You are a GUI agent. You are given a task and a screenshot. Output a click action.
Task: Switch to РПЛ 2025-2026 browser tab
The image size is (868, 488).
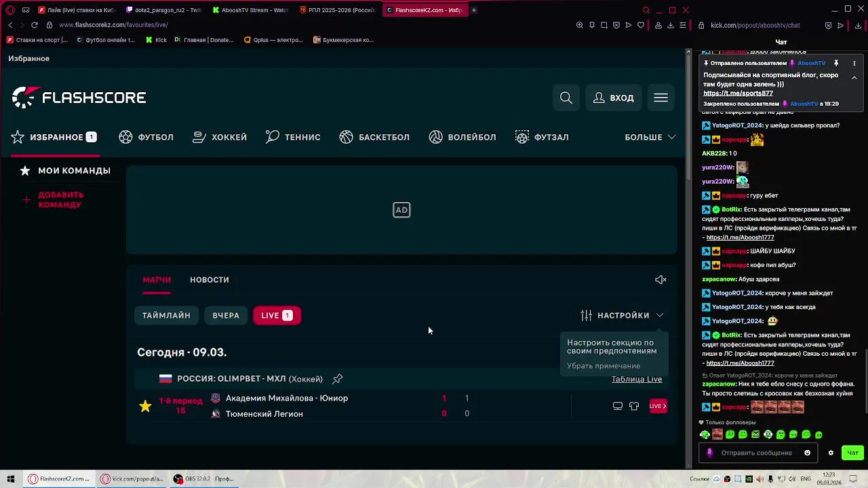(x=336, y=10)
